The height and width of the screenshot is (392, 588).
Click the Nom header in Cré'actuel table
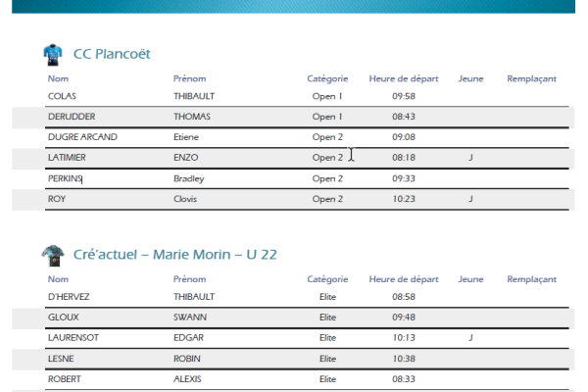pos(58,279)
